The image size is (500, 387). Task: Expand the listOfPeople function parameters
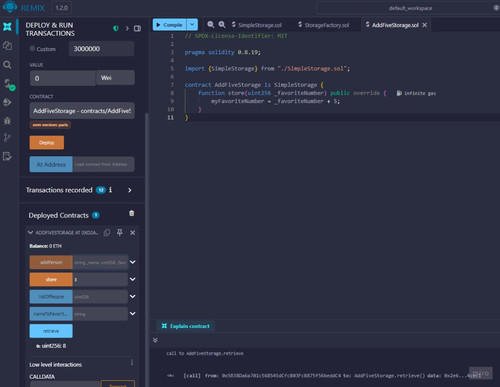tap(133, 296)
